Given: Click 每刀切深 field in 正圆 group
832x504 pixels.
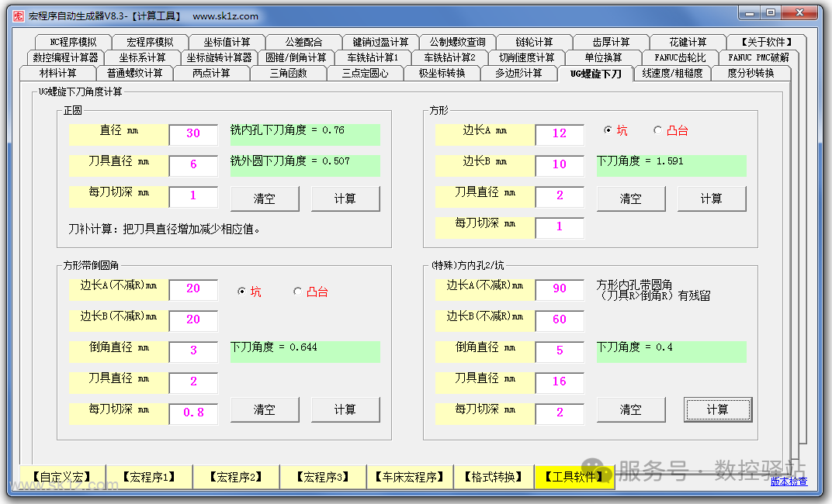Looking at the screenshot, I should point(193,197).
